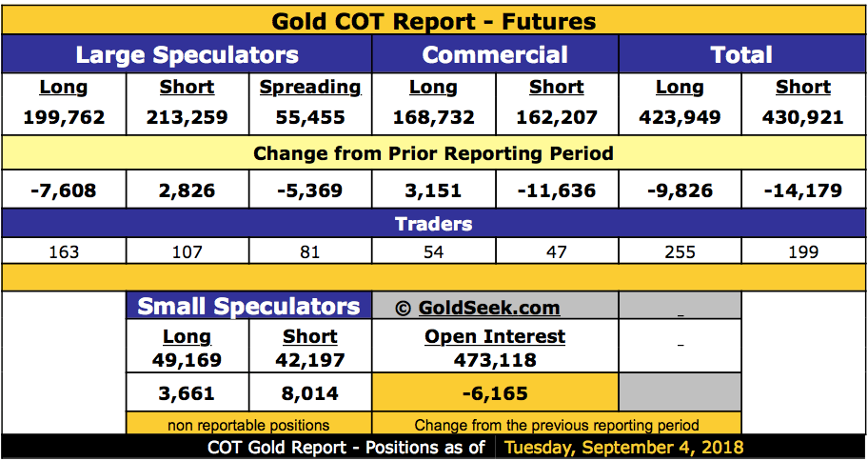Click the -11,636 change cell
868x461 pixels.
tap(557, 190)
